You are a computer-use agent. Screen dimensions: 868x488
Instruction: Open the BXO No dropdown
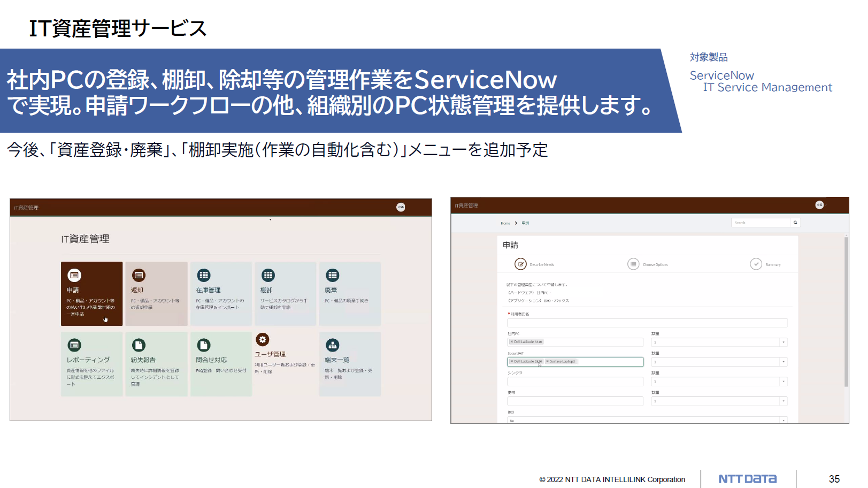tap(647, 420)
